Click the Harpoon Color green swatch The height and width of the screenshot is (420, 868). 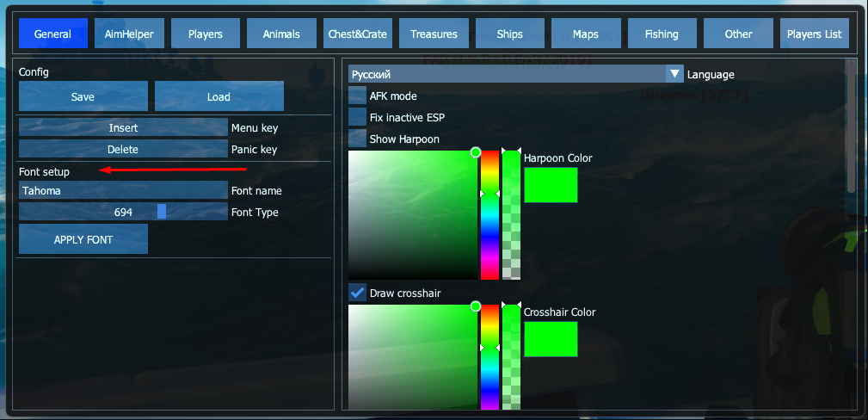551,185
